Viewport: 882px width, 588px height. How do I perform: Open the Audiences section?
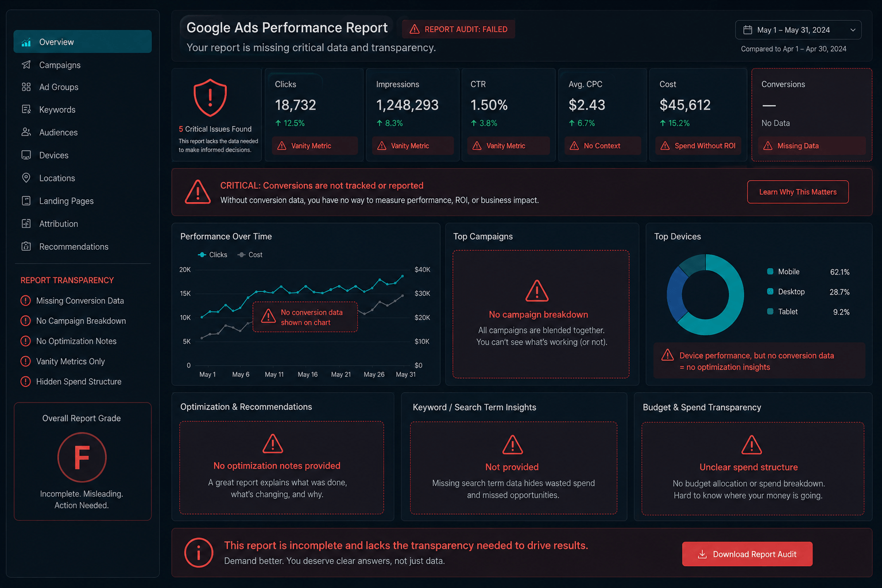click(59, 133)
